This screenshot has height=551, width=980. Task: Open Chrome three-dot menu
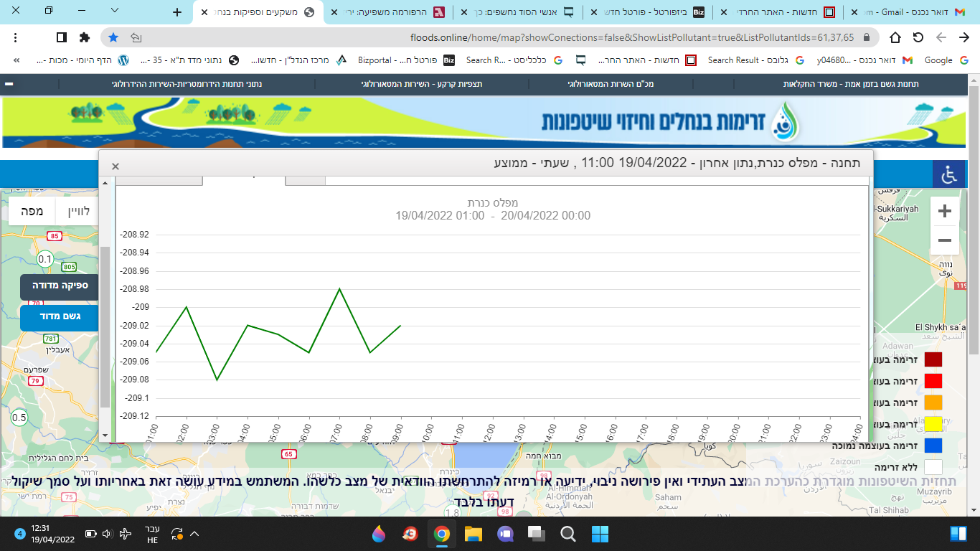[16, 37]
